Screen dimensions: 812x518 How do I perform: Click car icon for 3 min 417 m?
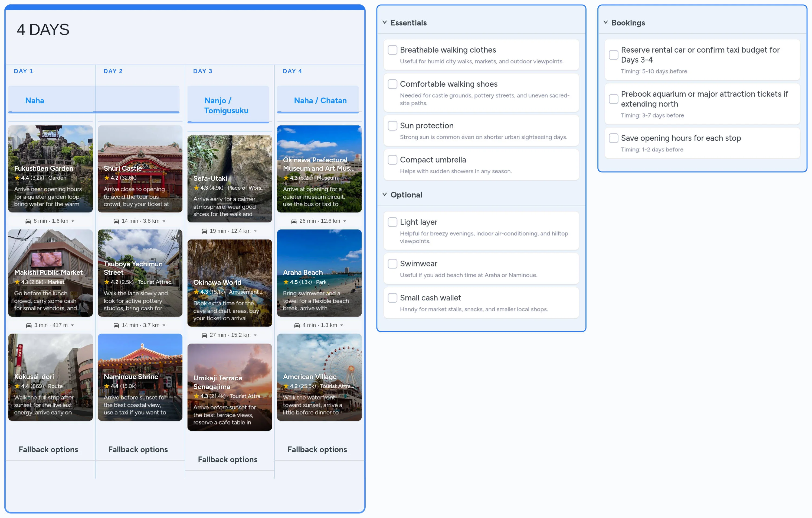pyautogui.click(x=29, y=325)
